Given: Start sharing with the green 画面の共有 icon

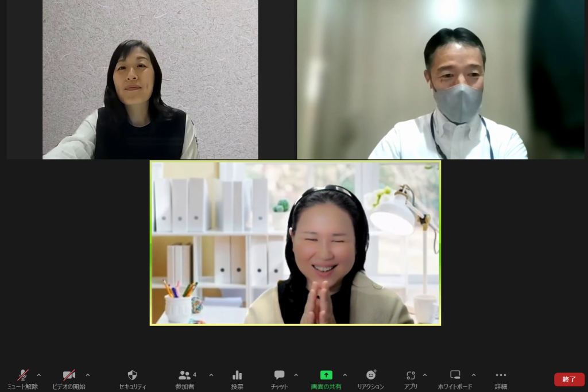Looking at the screenshot, I should click(x=326, y=375).
